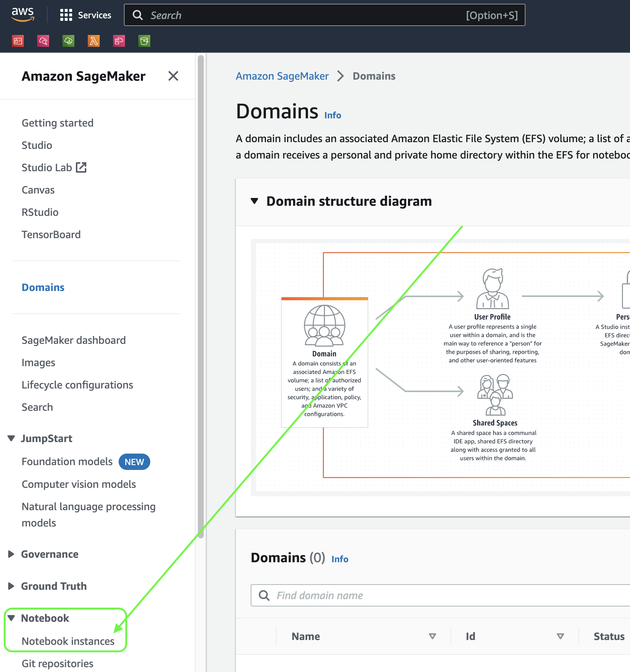Open Search item in sidebar

coord(37,407)
